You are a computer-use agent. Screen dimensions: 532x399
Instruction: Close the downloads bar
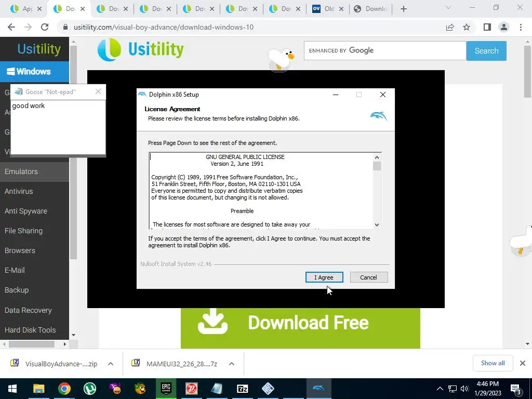(523, 363)
